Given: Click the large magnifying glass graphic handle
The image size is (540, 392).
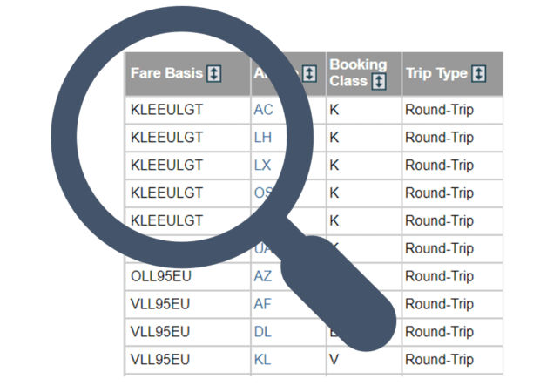Looking at the screenshot, I should pos(339,293).
